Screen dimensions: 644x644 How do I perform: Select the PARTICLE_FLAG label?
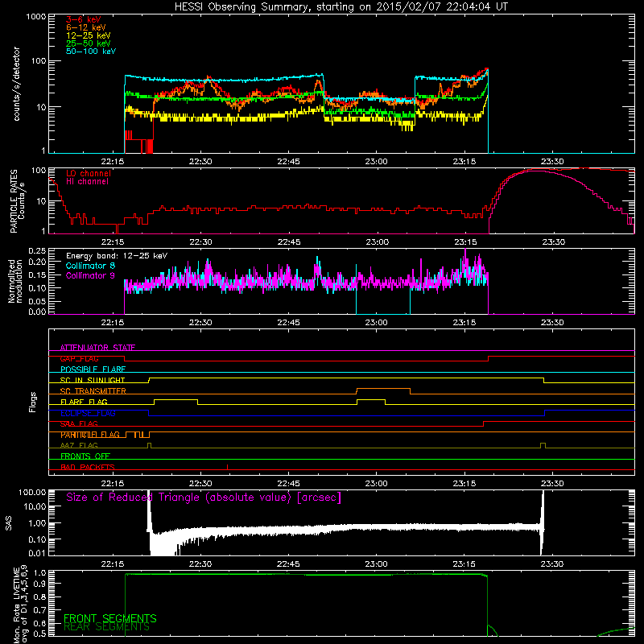coord(90,435)
